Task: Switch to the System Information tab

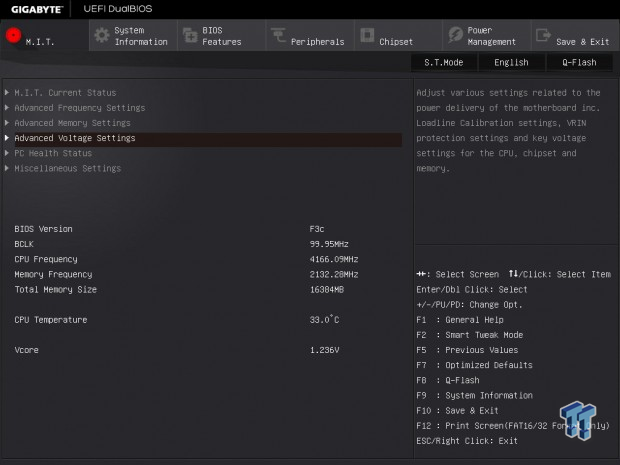Action: pyautogui.click(x=133, y=35)
